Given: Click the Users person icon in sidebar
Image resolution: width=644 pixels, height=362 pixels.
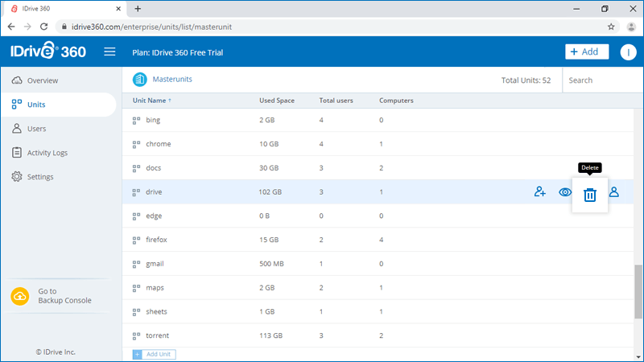Looking at the screenshot, I should tap(17, 129).
